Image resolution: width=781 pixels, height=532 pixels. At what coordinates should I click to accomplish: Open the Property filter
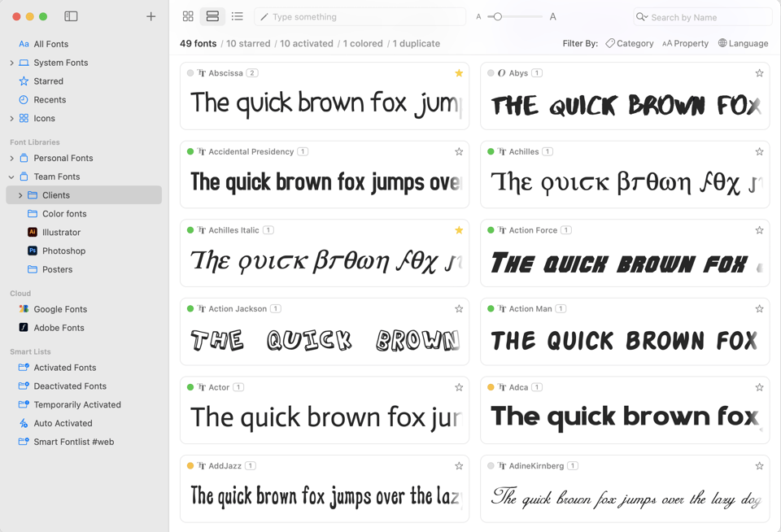[685, 43]
